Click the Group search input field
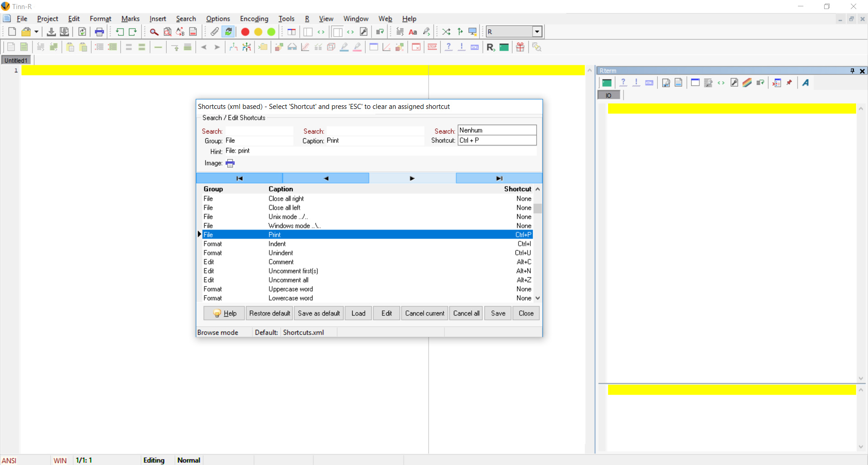The height and width of the screenshot is (465, 868). point(259,131)
